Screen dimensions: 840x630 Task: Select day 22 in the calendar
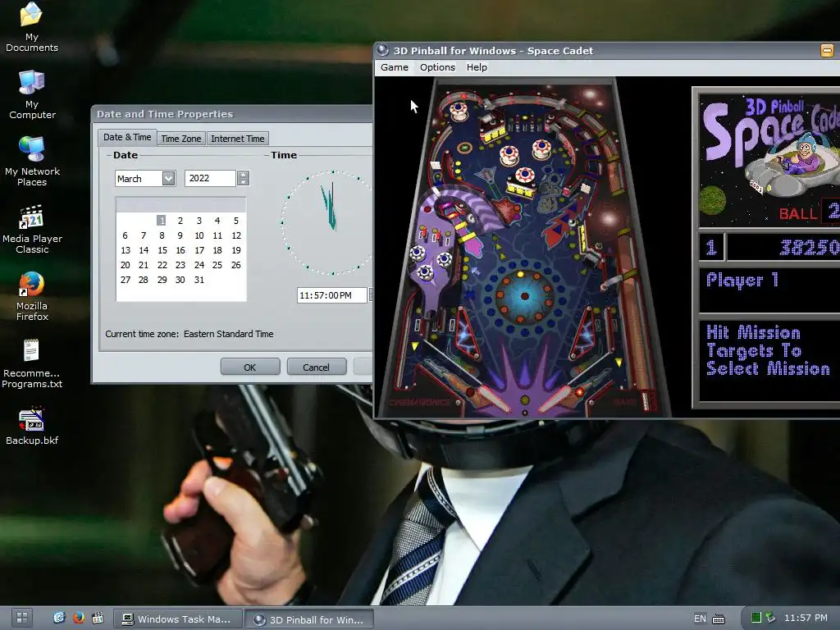pyautogui.click(x=162, y=265)
